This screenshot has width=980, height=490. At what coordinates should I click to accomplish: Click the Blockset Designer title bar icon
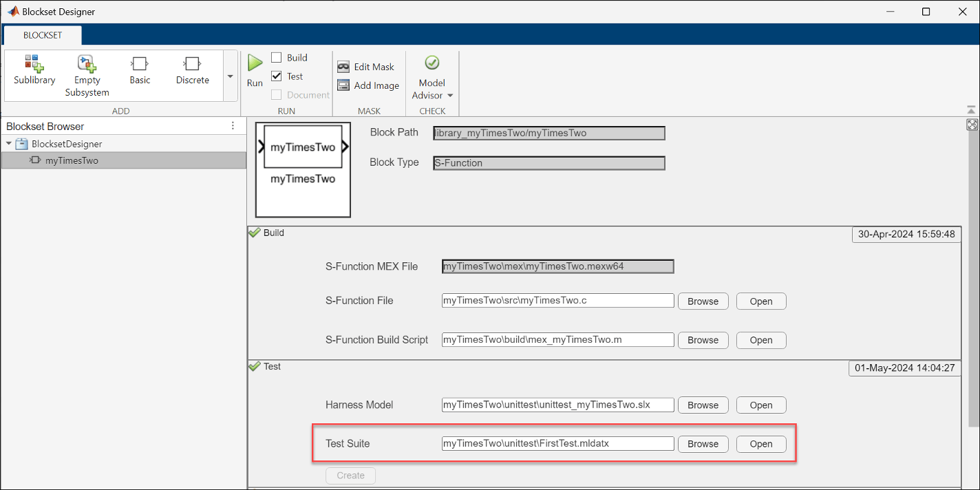[12, 12]
